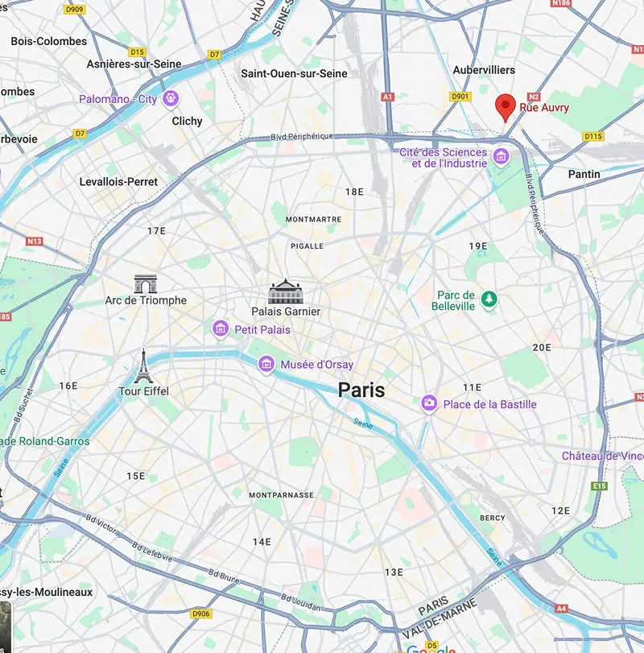Click the Palomano - City purple marker
Screen dimensions: 644x653
(x=171, y=99)
